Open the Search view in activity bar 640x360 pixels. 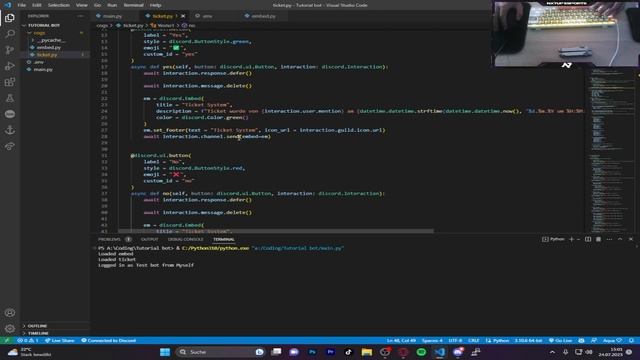point(10,34)
